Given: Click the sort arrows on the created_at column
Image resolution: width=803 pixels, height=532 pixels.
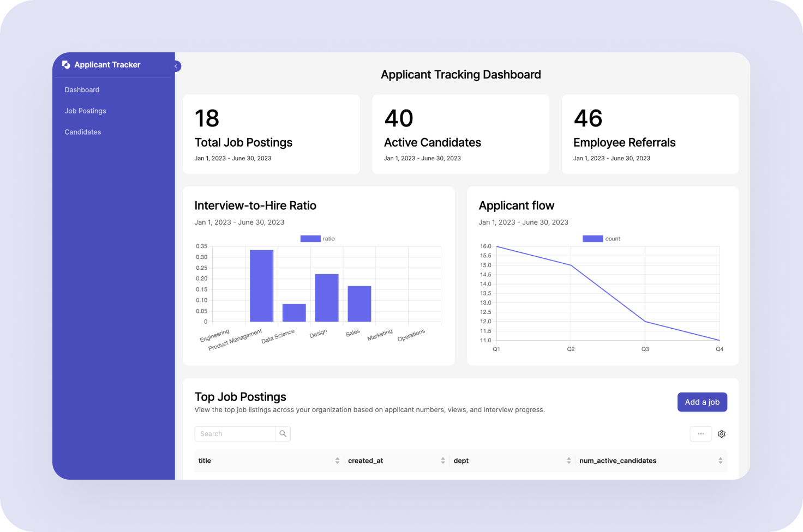Looking at the screenshot, I should (443, 461).
